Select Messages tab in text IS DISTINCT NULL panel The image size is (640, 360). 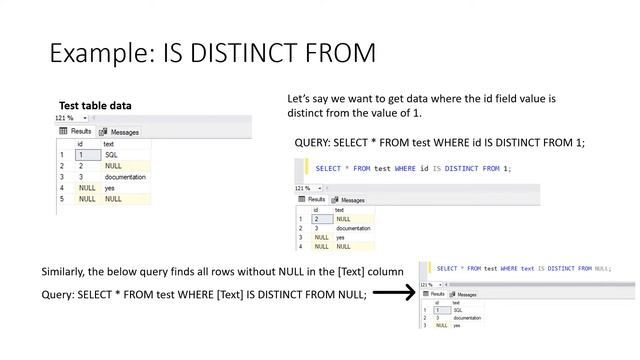point(463,294)
